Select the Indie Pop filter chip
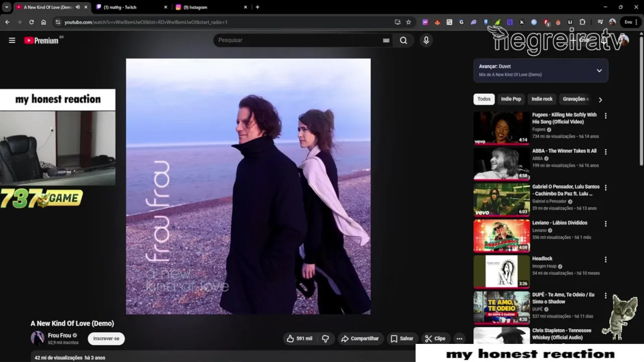Screen dimensions: 644x362 511,99
